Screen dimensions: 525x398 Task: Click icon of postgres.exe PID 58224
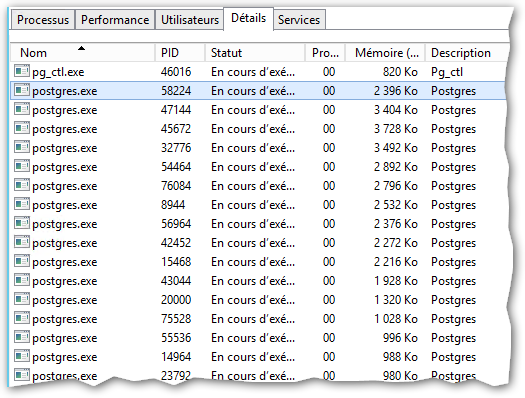[x=22, y=90]
